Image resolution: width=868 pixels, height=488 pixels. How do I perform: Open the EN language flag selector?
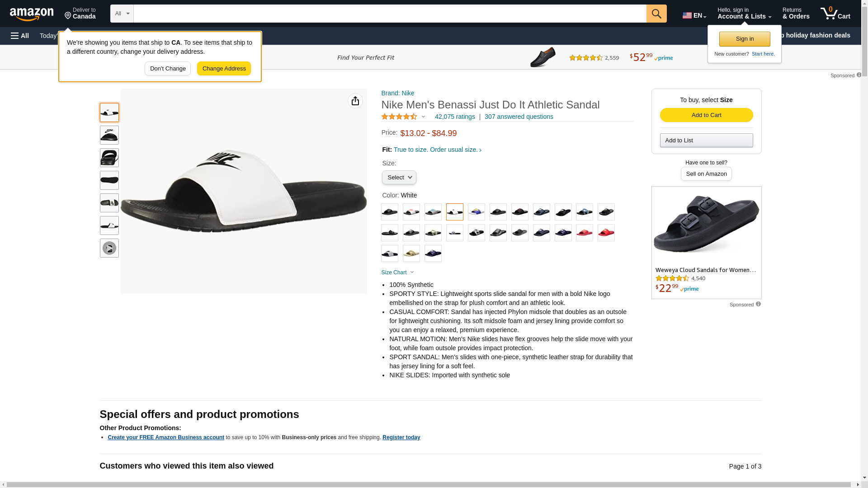pos(694,15)
